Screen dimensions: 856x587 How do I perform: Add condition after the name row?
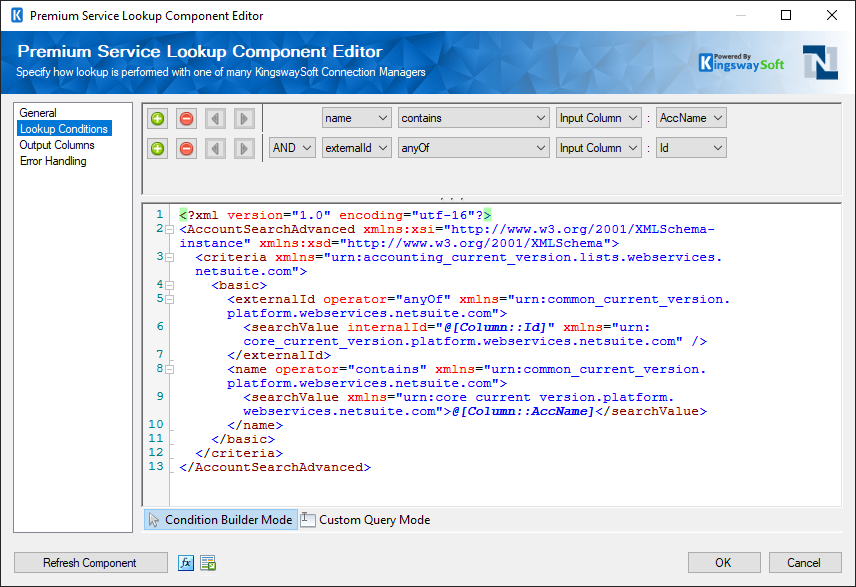point(158,118)
